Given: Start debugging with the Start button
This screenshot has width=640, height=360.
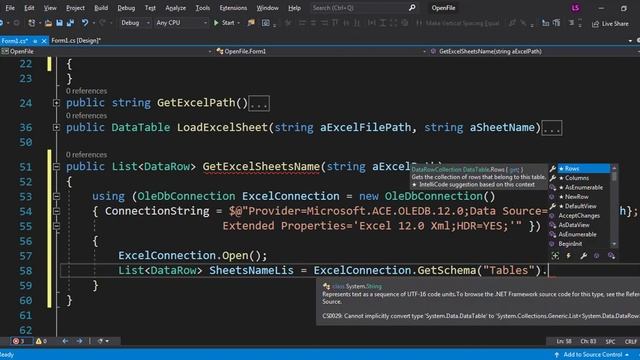Looking at the screenshot, I should click(224, 23).
